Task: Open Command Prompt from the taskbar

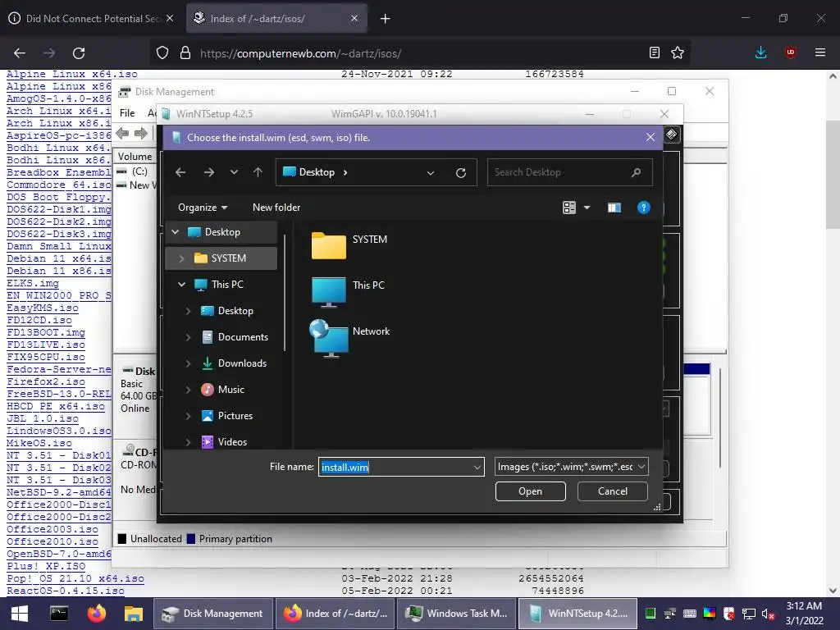Action: (59, 614)
